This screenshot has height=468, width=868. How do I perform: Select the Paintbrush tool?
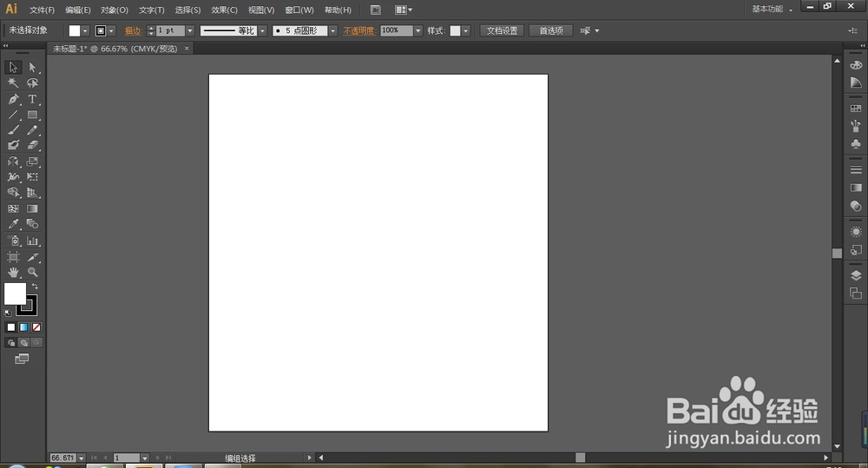tap(13, 130)
